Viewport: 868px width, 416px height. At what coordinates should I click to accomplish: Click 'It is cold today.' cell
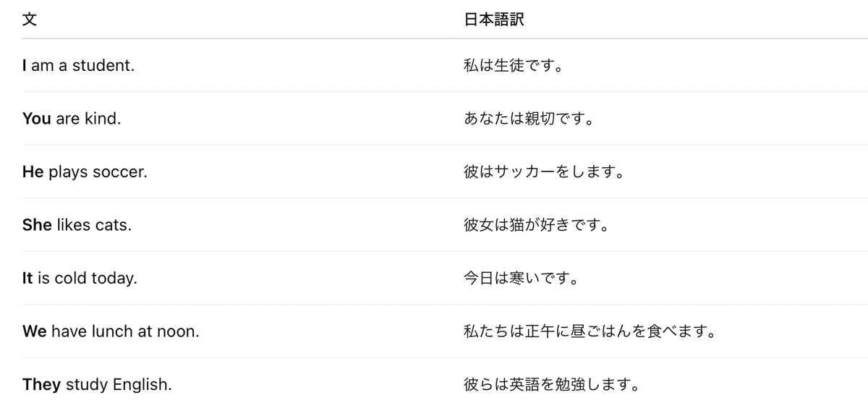coord(80,278)
